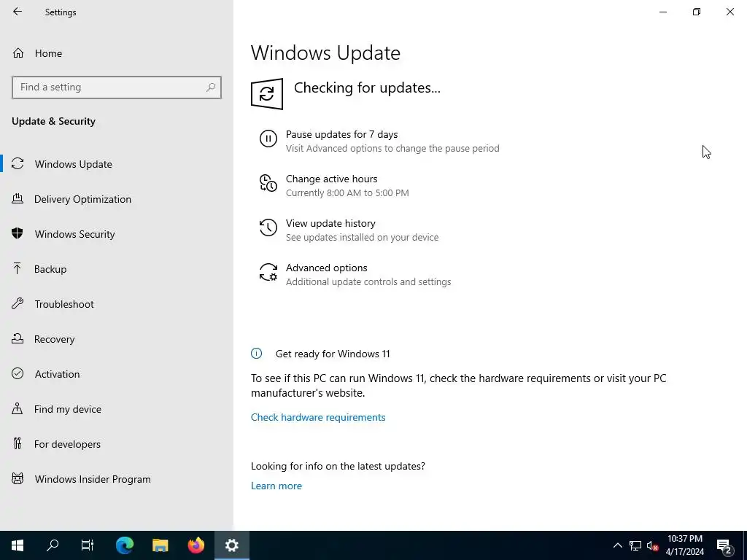Open the Learn more link

tap(276, 486)
